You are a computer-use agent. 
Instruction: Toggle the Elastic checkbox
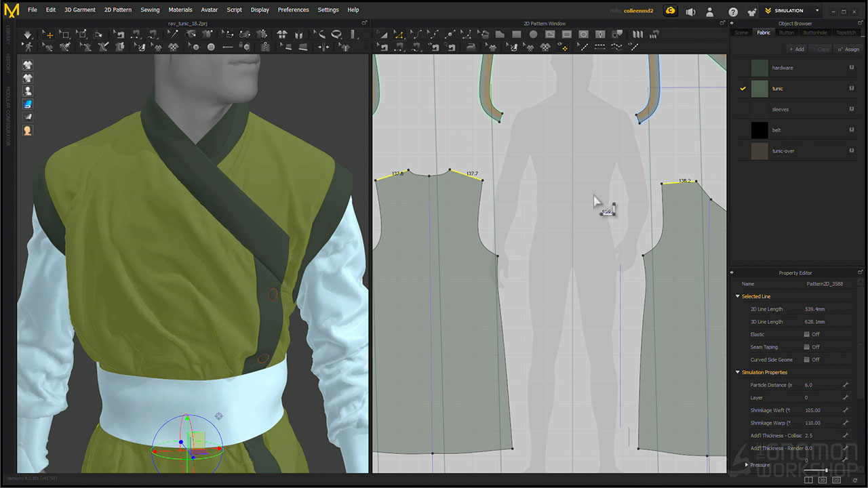click(806, 334)
